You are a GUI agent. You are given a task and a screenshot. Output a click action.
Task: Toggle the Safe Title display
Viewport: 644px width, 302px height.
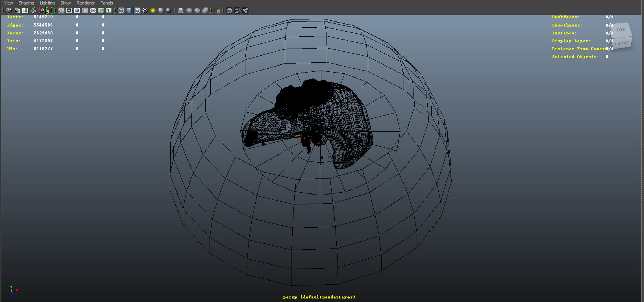coord(109,11)
